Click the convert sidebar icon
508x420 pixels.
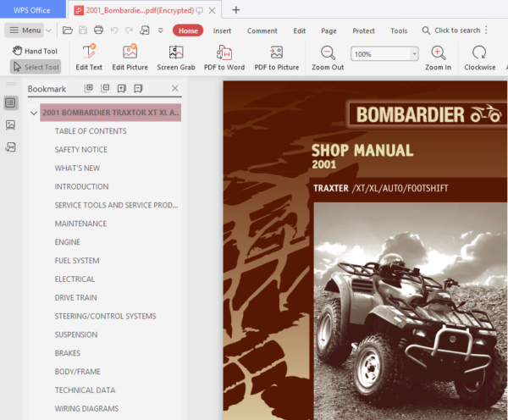11,146
